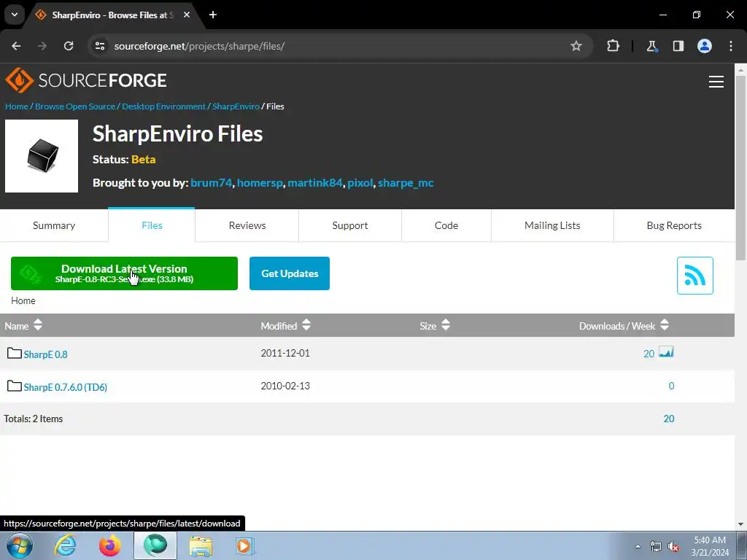Open Chrome Labs flask icon
The width and height of the screenshot is (747, 560).
coord(651,46)
